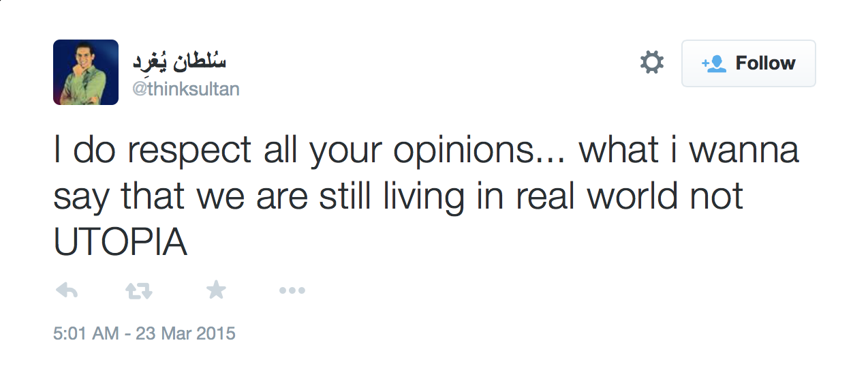The width and height of the screenshot is (868, 390).
Task: Click the gear settings icon
Action: [652, 63]
